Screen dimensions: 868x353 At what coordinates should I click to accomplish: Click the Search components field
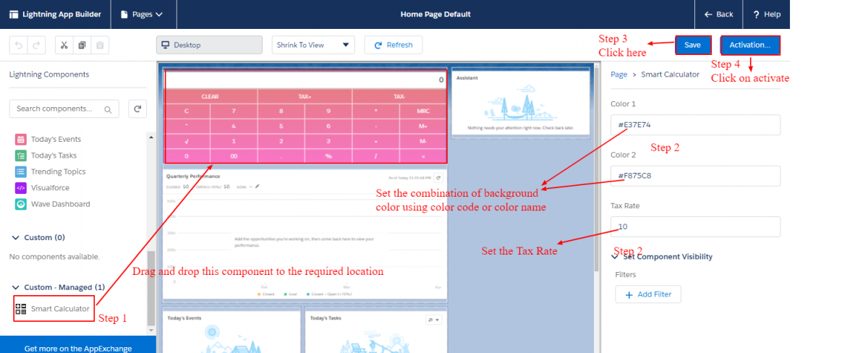pyautogui.click(x=64, y=109)
